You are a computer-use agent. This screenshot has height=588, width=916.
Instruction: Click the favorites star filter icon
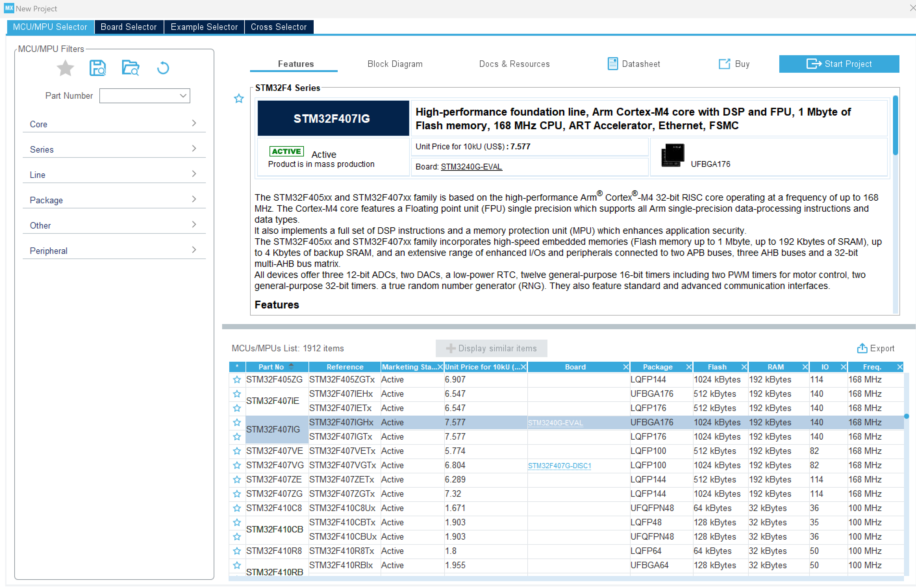coord(65,68)
